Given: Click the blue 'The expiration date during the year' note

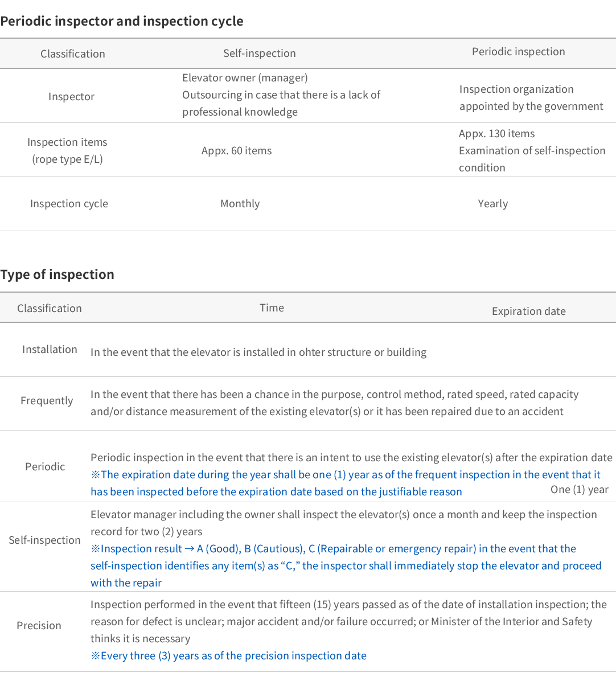Looking at the screenshot, I should tap(346, 483).
